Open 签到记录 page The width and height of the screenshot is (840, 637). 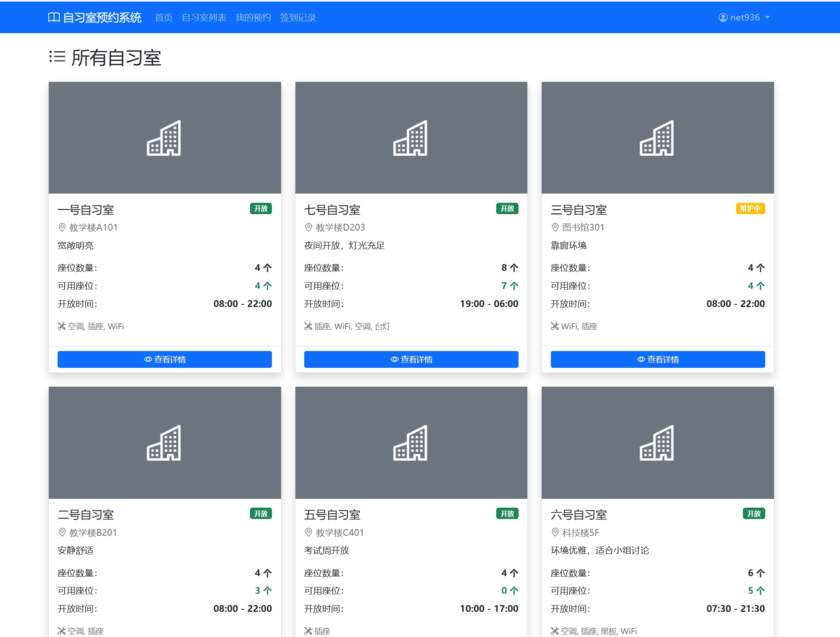[x=298, y=17]
